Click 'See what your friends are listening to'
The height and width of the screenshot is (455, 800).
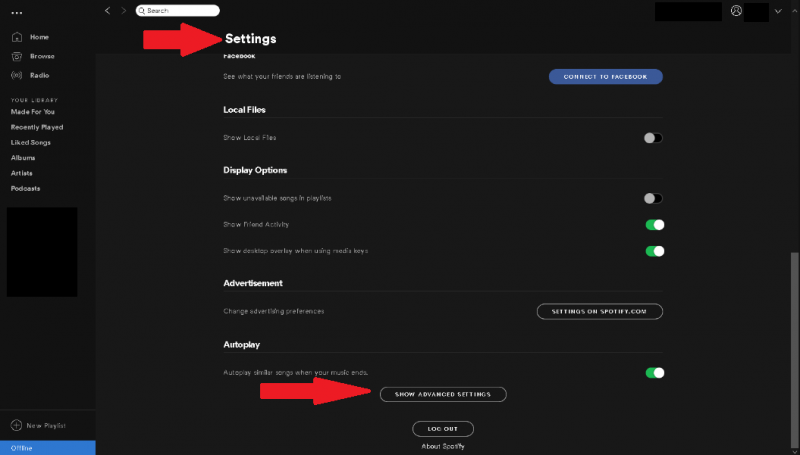tap(282, 77)
